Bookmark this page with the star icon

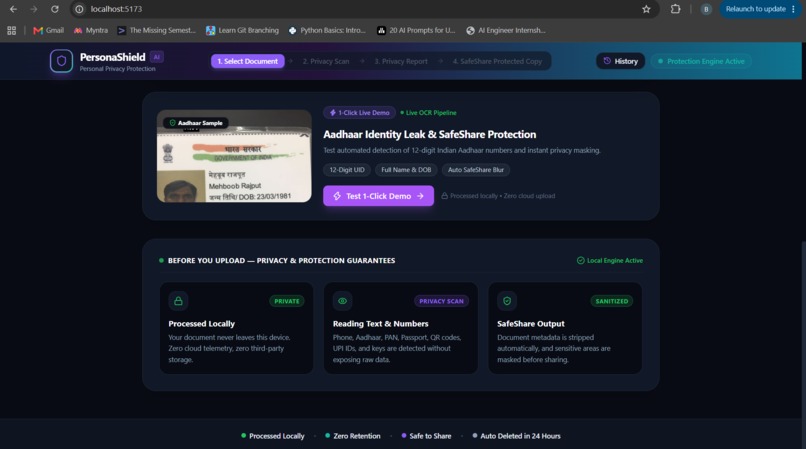646,9
